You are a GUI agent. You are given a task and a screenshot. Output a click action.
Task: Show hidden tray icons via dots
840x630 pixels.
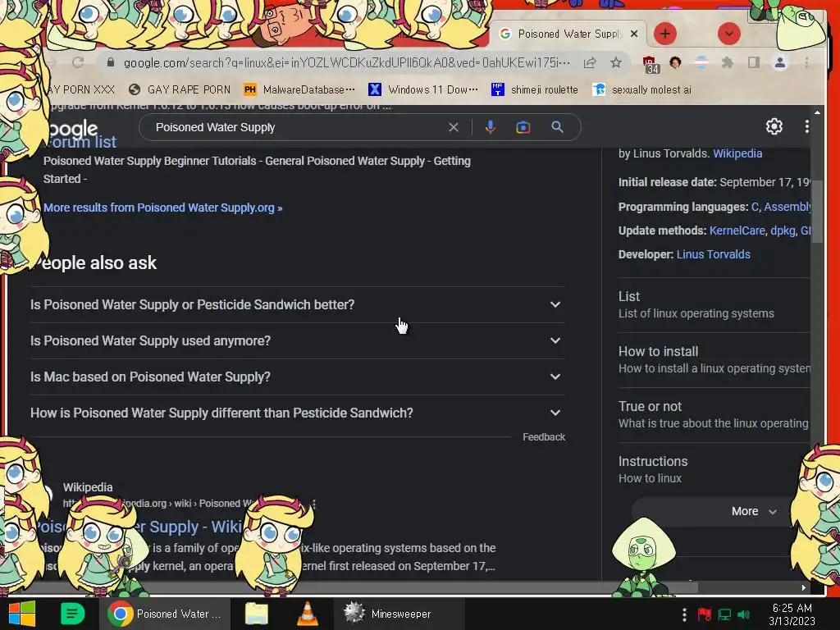click(x=684, y=614)
